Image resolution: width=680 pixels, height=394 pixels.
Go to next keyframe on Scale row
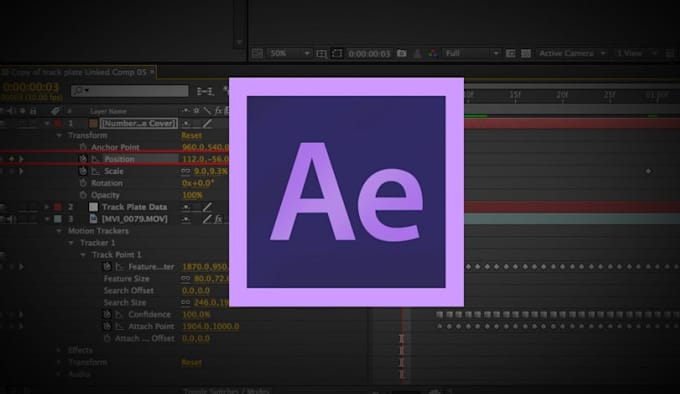21,171
